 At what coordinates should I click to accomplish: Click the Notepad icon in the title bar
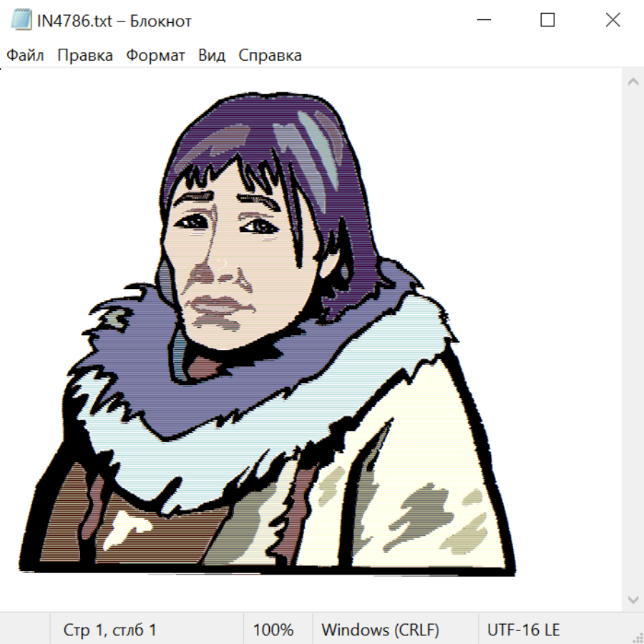21,20
